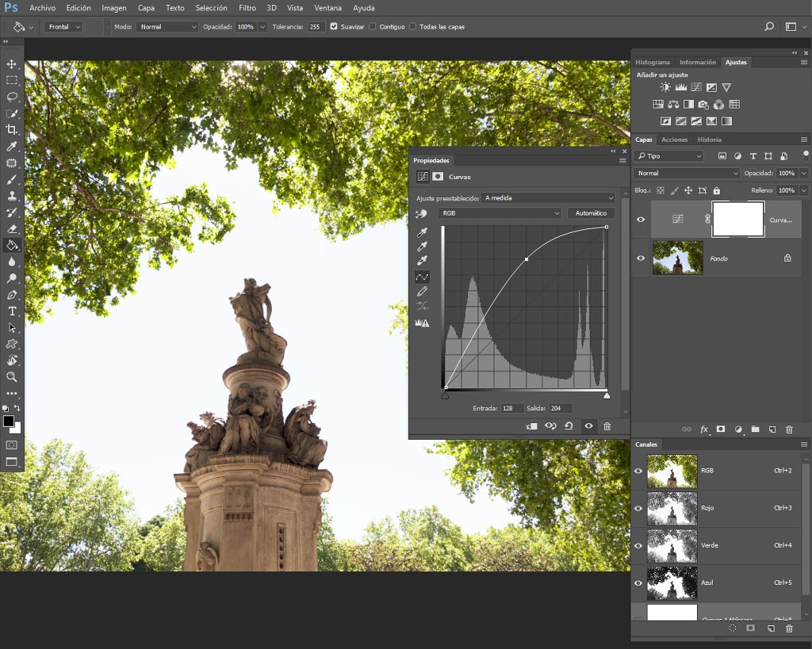Viewport: 812px width, 649px height.
Task: Select the Crop tool
Action: (11, 130)
